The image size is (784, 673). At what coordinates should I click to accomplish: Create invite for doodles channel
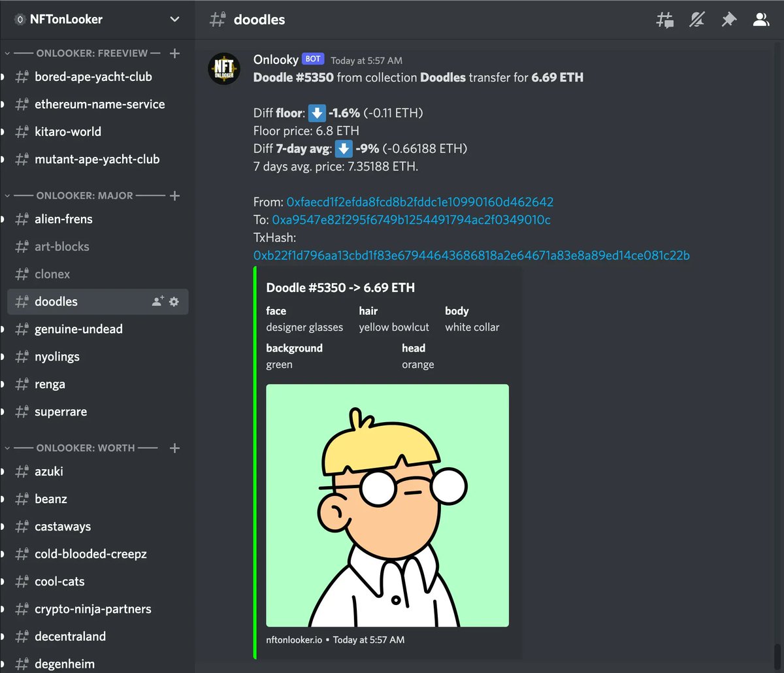[x=157, y=301]
